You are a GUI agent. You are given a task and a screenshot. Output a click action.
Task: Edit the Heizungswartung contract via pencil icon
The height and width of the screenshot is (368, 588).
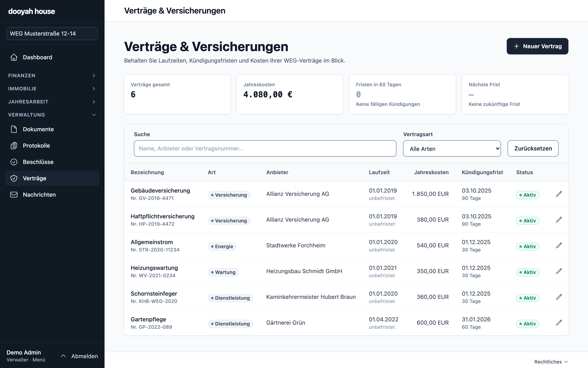point(559,271)
